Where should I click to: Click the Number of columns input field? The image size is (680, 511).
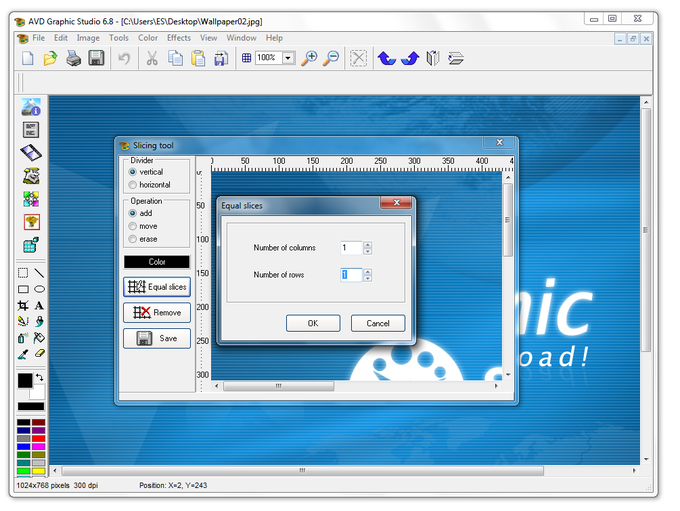(352, 248)
